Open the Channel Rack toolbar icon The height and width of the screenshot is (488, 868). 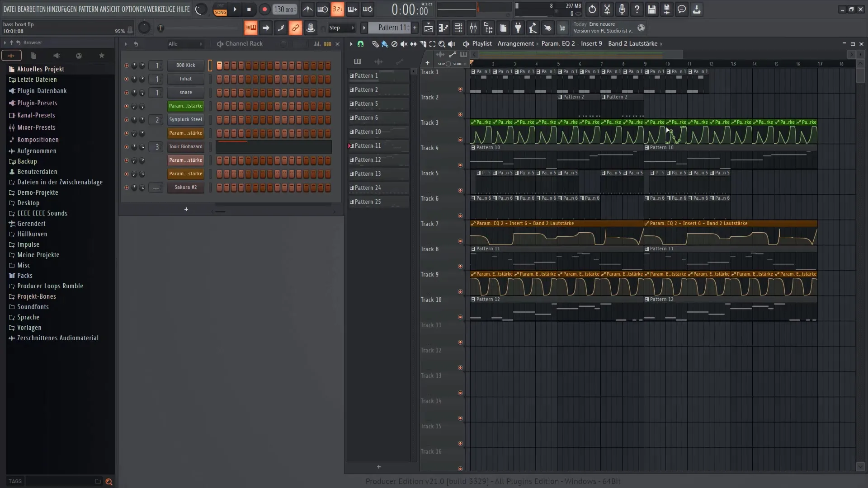point(458,28)
